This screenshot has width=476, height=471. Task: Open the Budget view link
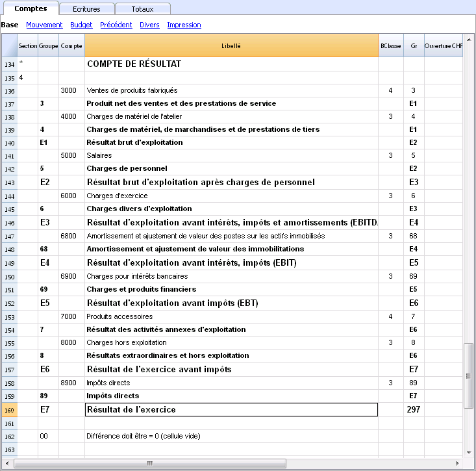(x=81, y=25)
